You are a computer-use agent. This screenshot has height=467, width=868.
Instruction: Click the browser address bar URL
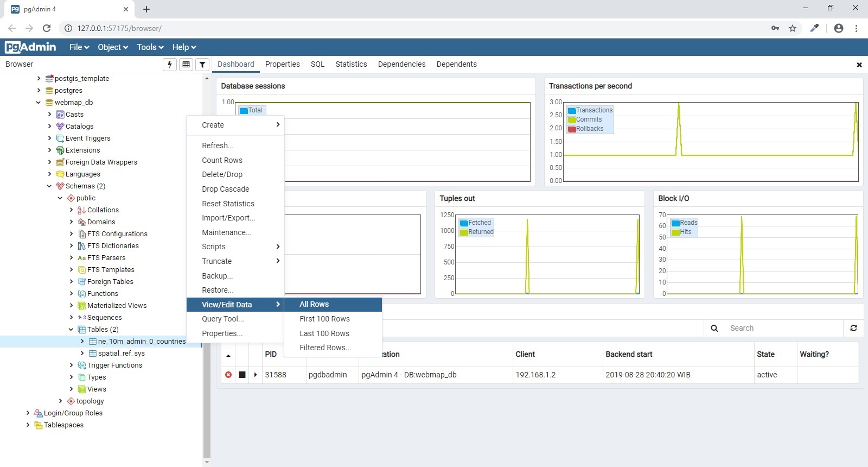(x=119, y=28)
